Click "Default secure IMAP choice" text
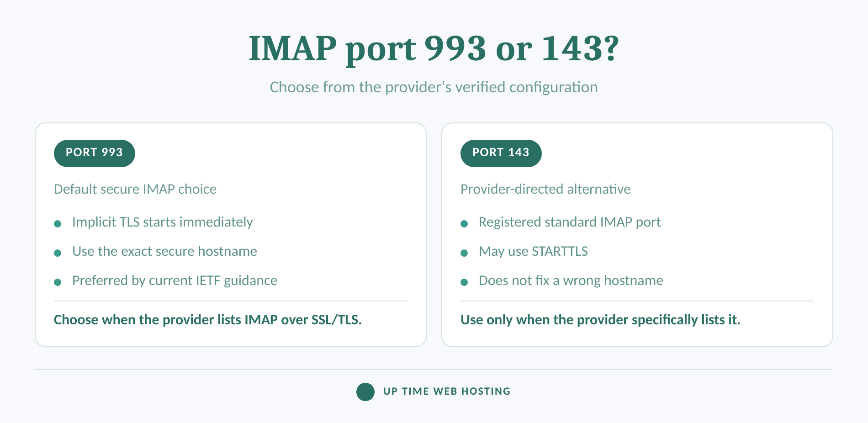The width and height of the screenshot is (868, 423). click(135, 189)
